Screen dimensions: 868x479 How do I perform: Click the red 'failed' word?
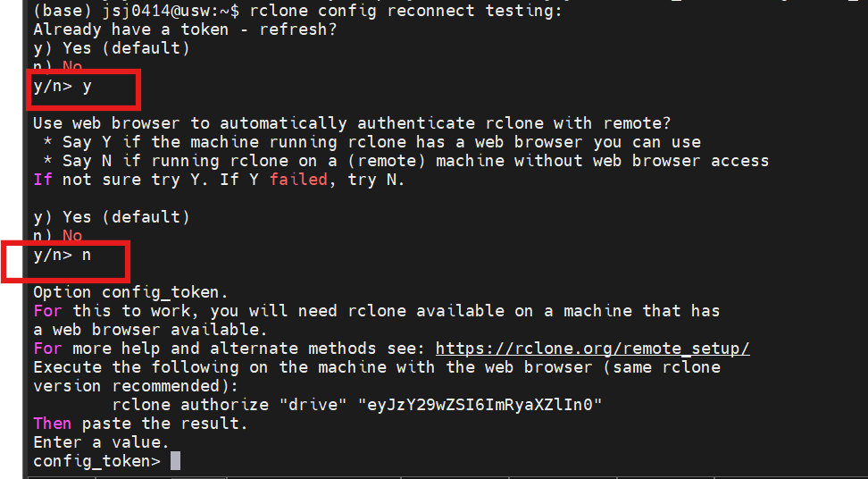pyautogui.click(x=299, y=180)
